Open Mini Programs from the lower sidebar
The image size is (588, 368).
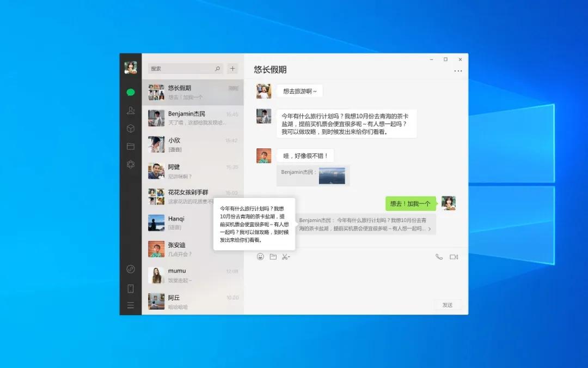tap(130, 269)
